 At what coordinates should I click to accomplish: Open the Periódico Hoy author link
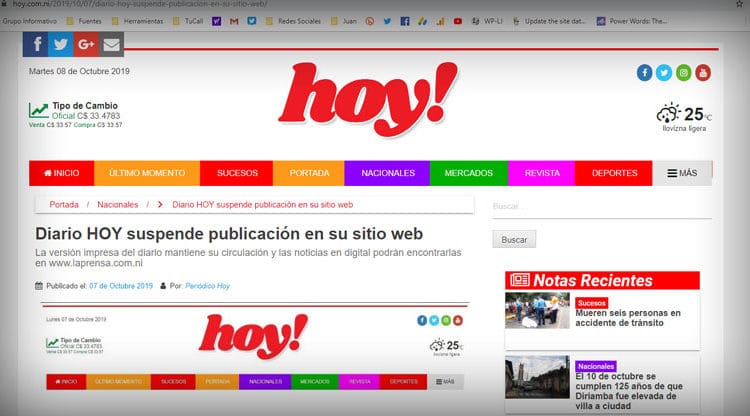click(x=208, y=286)
